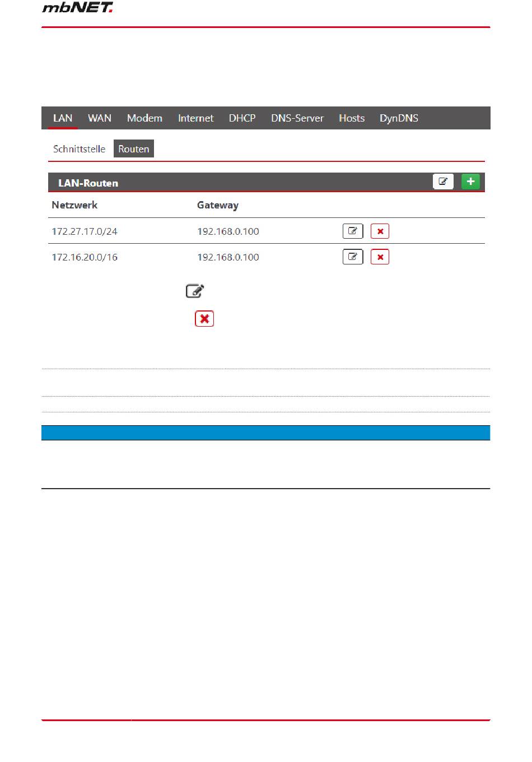Screen dimensions: 532x762
Task: Click the LAN-Routen header edit icon
Action: 443,182
